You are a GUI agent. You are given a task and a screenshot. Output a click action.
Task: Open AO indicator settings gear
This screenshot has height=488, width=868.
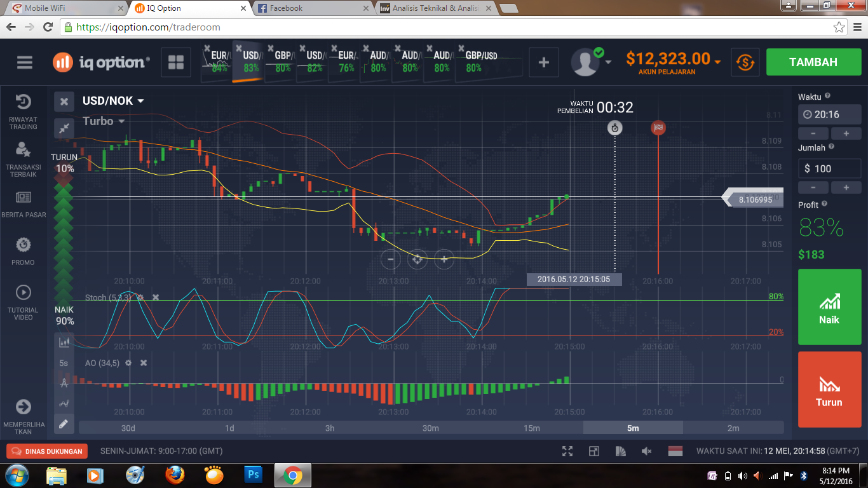(128, 363)
